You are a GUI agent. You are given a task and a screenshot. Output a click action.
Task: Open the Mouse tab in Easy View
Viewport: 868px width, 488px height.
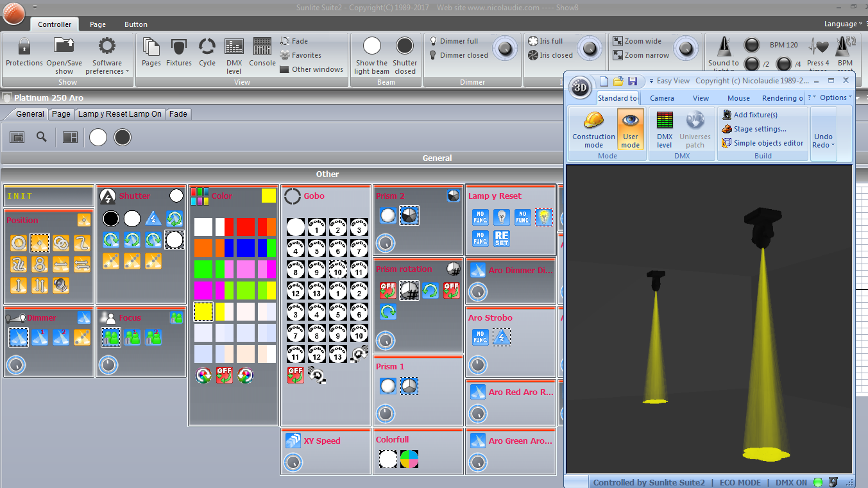[x=738, y=98]
